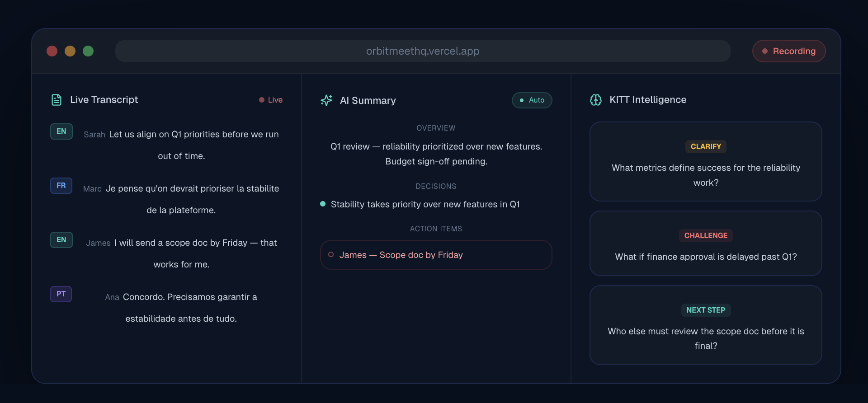Toggle the Recording button
The width and height of the screenshot is (868, 403).
point(789,51)
